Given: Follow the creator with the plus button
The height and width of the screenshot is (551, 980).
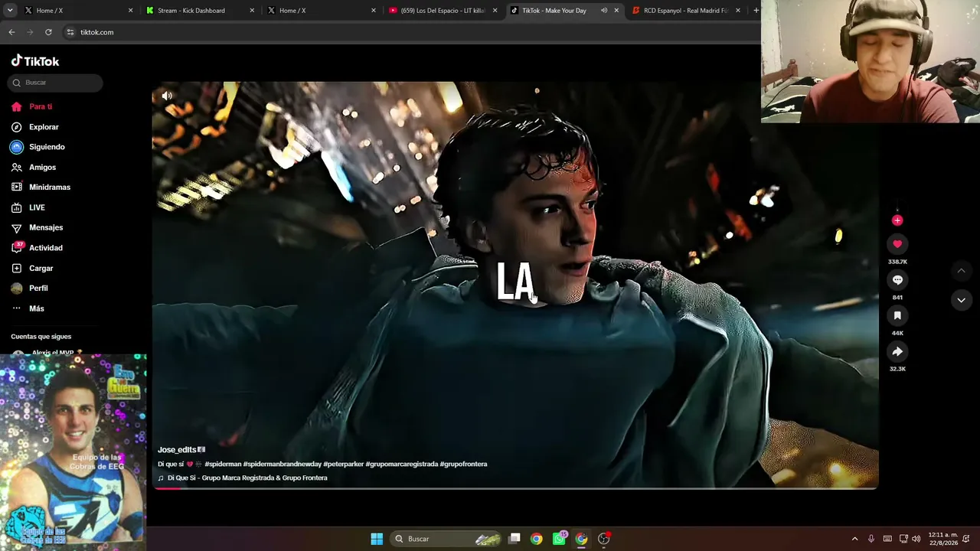Looking at the screenshot, I should click(897, 220).
